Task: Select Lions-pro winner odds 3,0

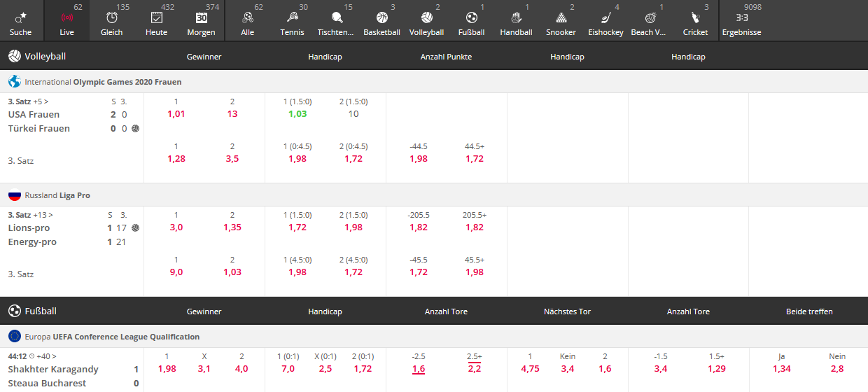Action: (x=176, y=227)
